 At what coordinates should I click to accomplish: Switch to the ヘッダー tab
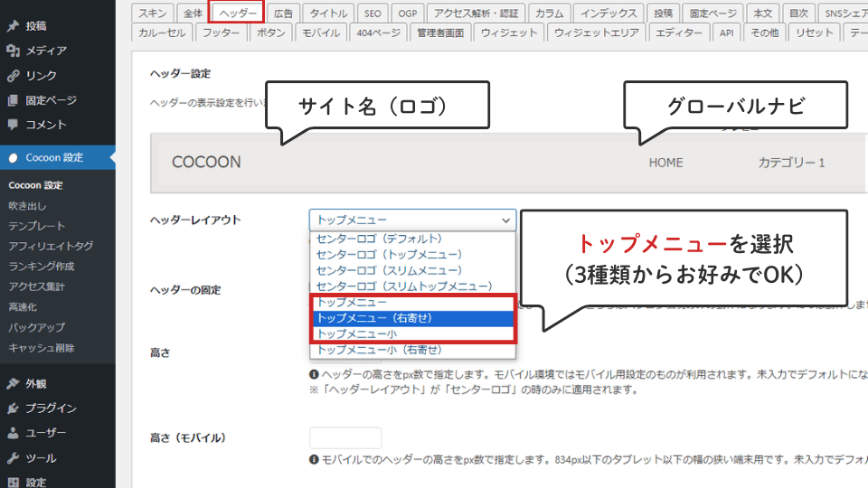[x=237, y=13]
